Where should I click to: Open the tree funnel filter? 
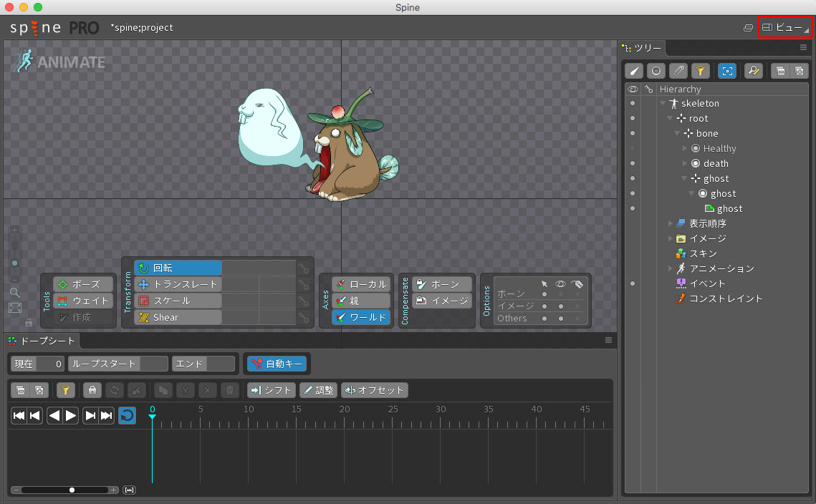tap(701, 71)
